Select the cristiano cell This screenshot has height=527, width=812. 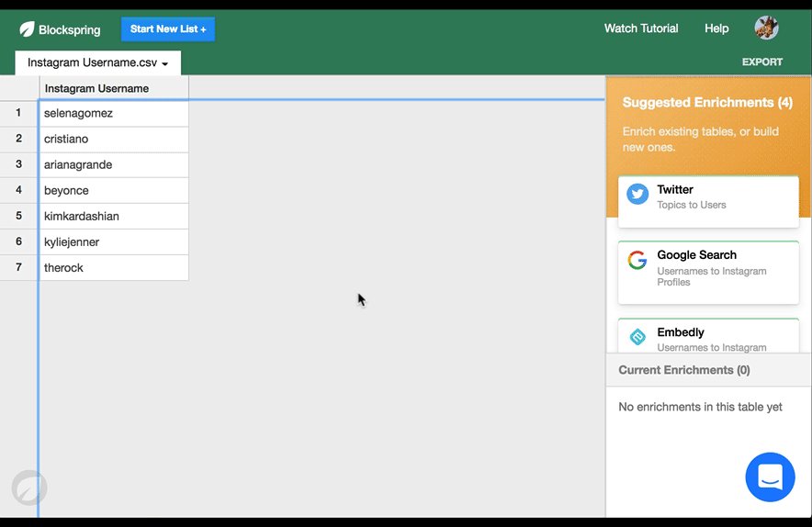[x=114, y=140]
